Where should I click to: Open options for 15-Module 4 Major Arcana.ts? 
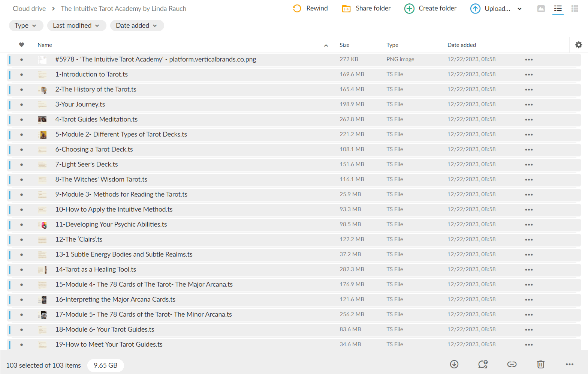click(529, 285)
